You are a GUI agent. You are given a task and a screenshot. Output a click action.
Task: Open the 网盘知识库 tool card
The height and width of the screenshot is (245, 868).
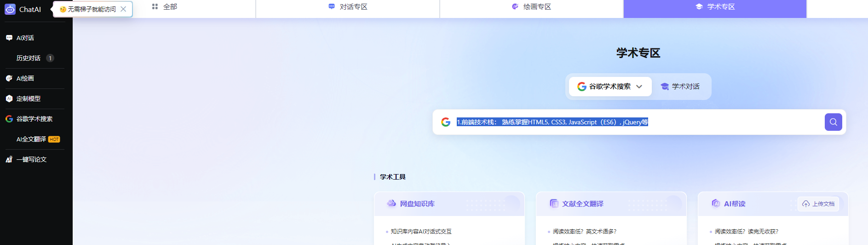[449, 204]
